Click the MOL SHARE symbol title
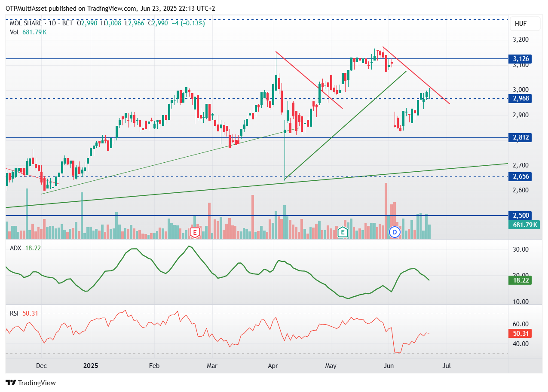Screen dimensions: 548x392 [26, 23]
